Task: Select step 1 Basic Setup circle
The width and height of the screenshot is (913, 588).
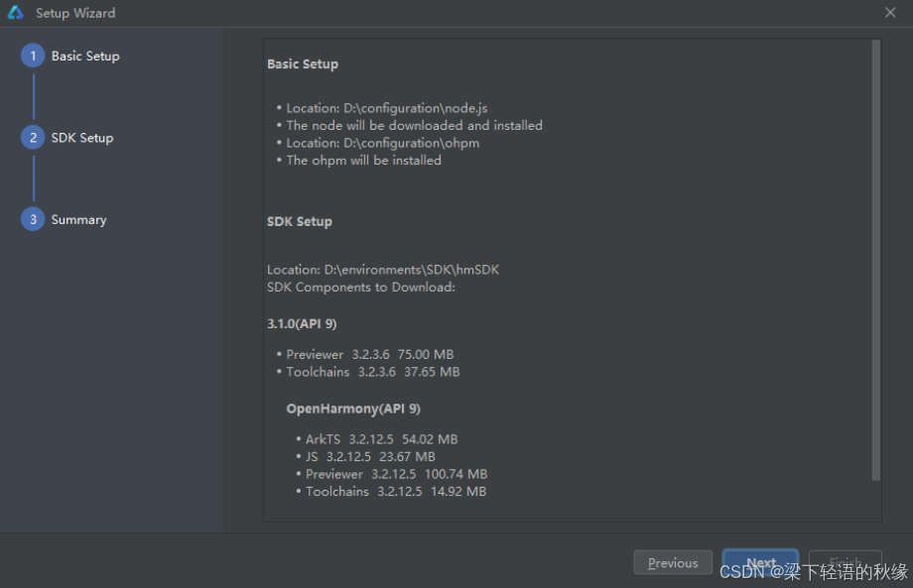Action: [x=33, y=56]
